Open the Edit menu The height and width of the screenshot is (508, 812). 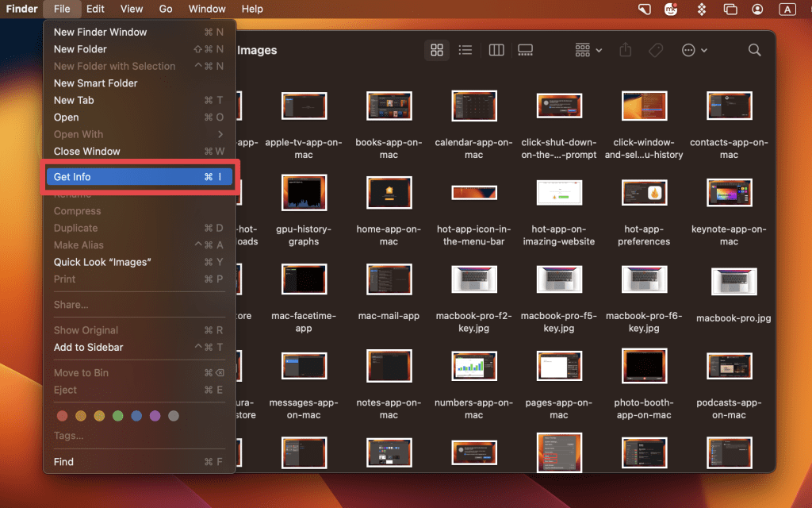95,9
